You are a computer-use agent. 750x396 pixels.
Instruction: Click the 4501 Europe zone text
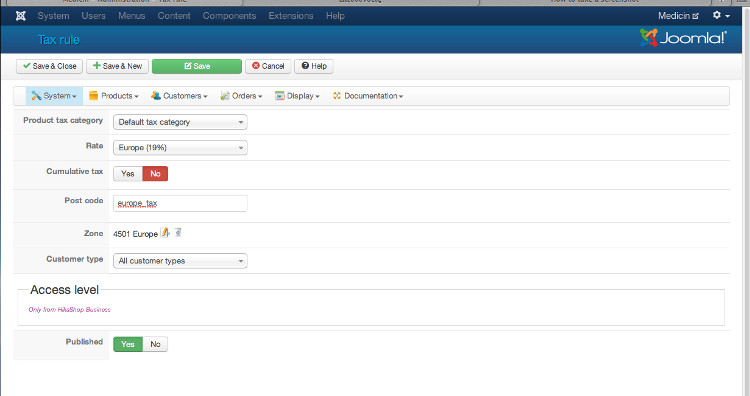coord(135,234)
